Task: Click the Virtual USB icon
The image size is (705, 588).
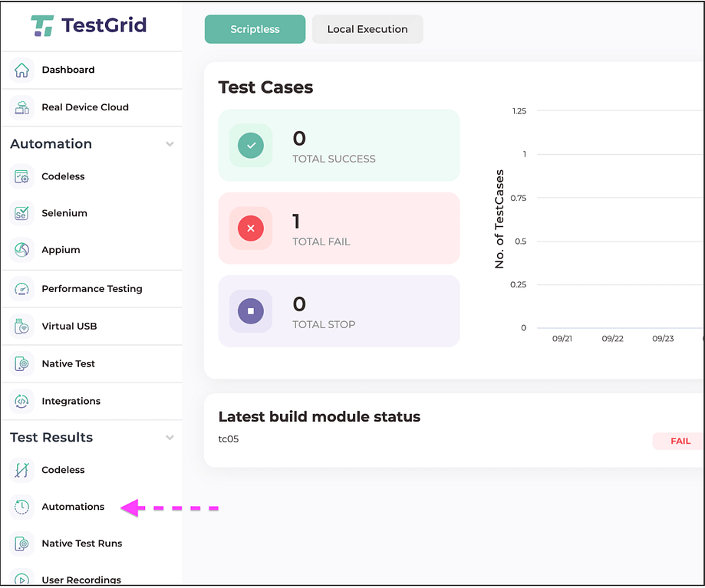Action: tap(21, 327)
